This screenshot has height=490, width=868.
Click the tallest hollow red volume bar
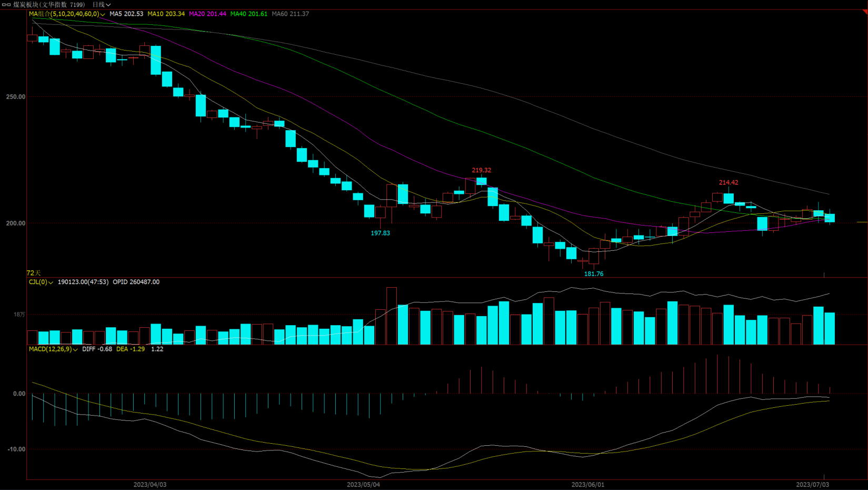point(392,316)
